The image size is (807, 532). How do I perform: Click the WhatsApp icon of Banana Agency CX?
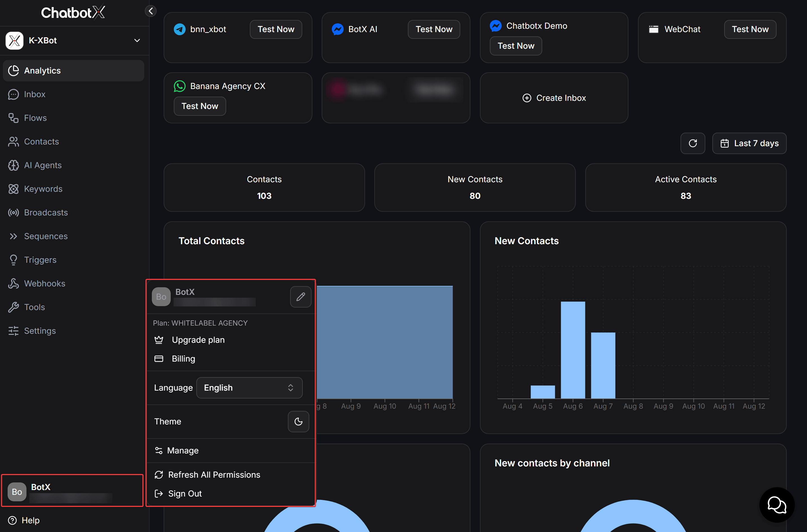tap(179, 86)
